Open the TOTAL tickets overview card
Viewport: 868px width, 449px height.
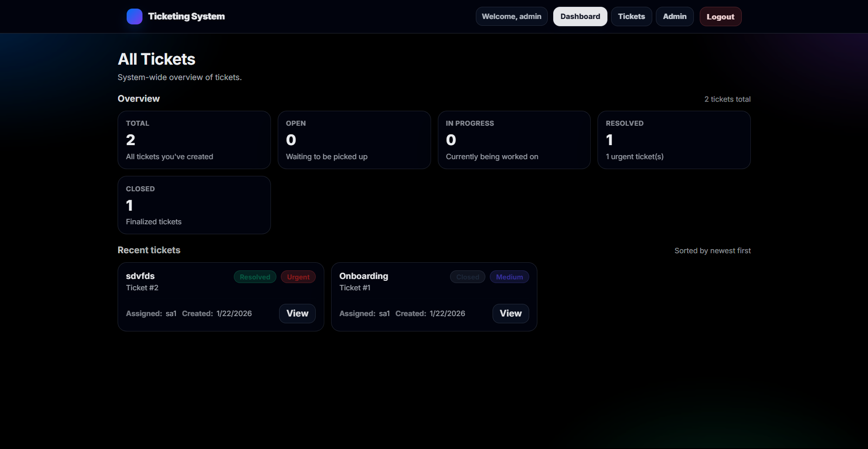pyautogui.click(x=194, y=139)
